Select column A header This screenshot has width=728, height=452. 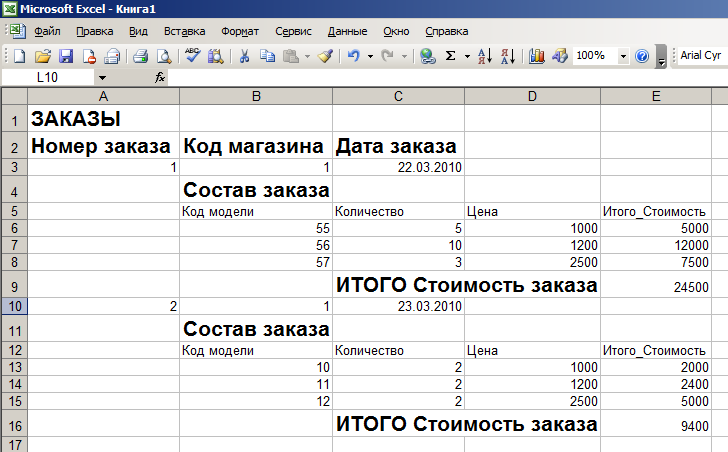point(104,96)
